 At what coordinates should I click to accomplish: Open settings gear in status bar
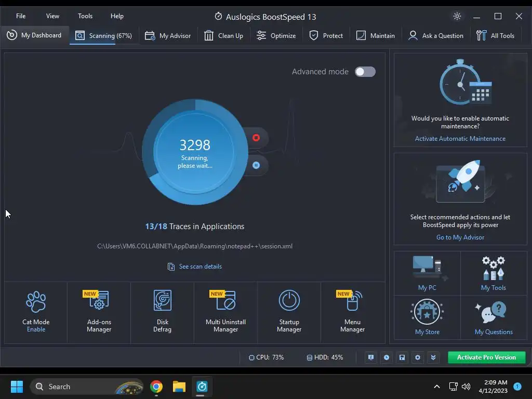click(418, 357)
